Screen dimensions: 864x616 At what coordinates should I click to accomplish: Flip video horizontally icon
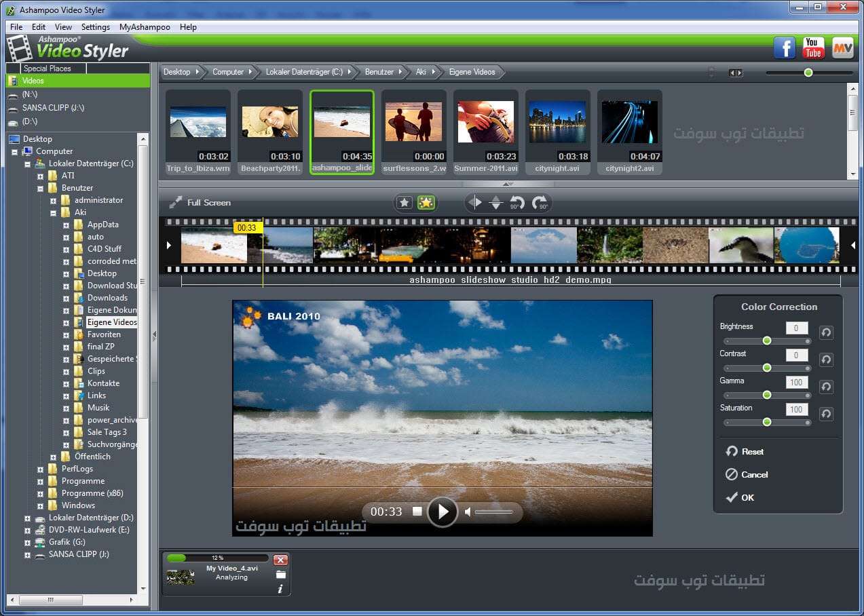pyautogui.click(x=475, y=202)
